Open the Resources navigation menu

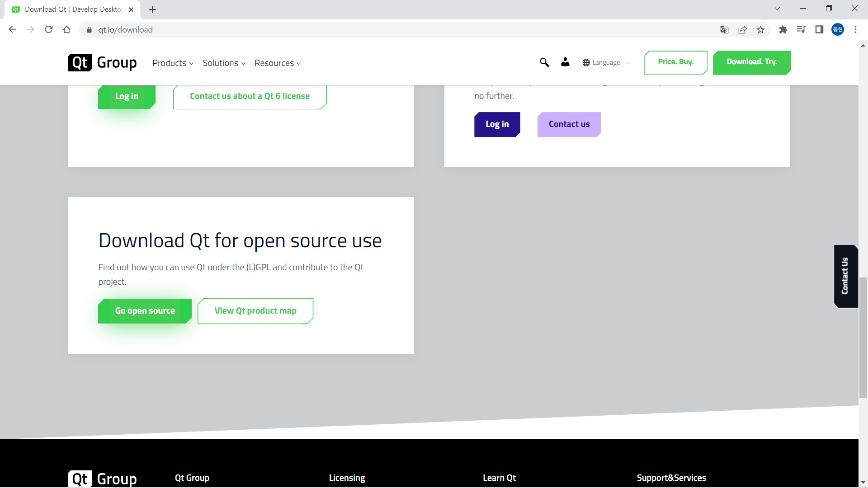coord(278,63)
